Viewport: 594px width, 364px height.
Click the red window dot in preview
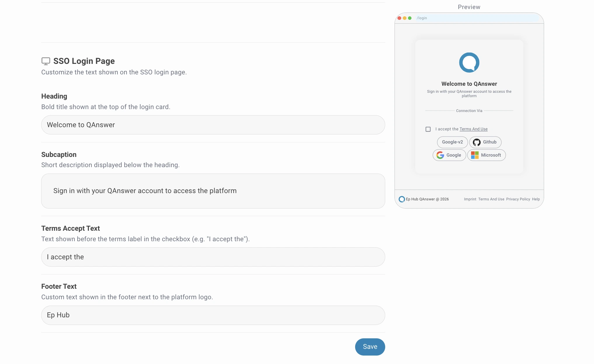click(x=399, y=18)
